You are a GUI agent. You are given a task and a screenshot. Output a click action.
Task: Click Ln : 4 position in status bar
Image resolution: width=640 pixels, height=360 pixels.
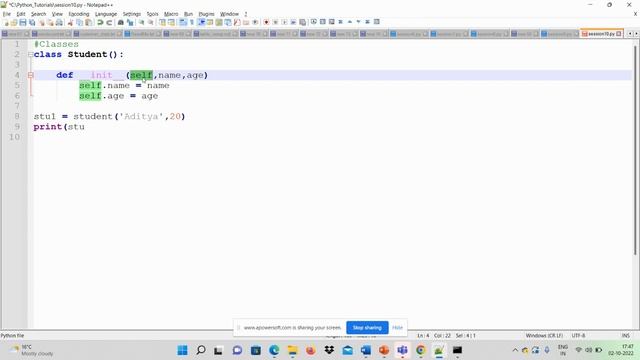coord(423,336)
